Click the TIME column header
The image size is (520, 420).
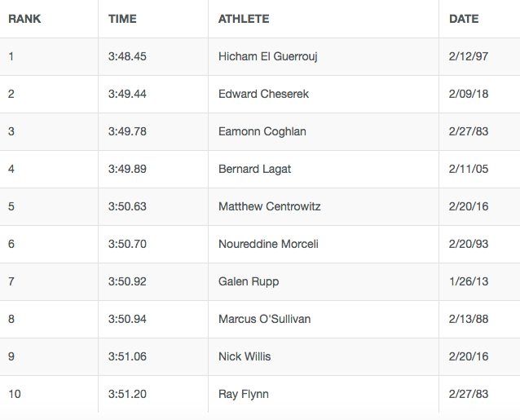click(x=122, y=19)
